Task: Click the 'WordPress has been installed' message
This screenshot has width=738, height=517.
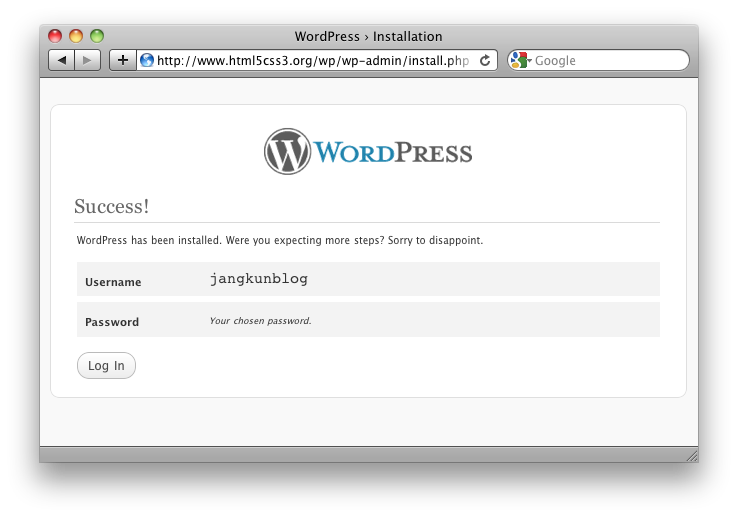Action: [x=280, y=240]
